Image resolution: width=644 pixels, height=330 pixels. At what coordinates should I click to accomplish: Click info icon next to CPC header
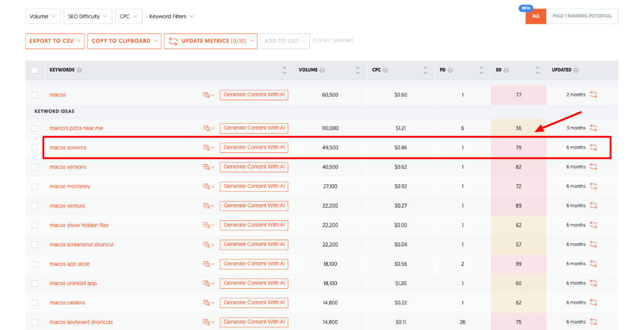tap(385, 70)
